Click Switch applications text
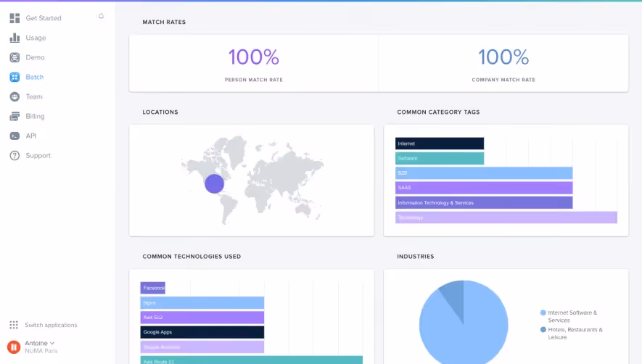The image size is (642, 364). [51, 325]
